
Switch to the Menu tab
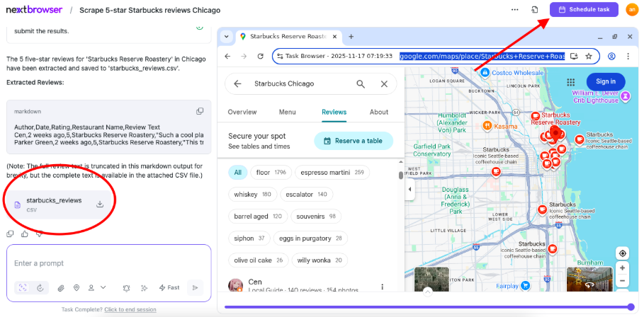tap(287, 112)
